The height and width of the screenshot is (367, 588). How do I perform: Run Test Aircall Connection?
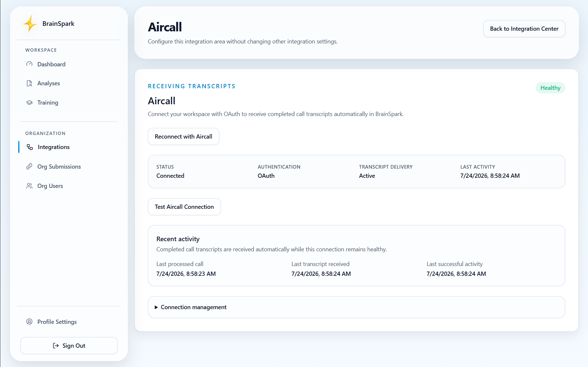[184, 207]
